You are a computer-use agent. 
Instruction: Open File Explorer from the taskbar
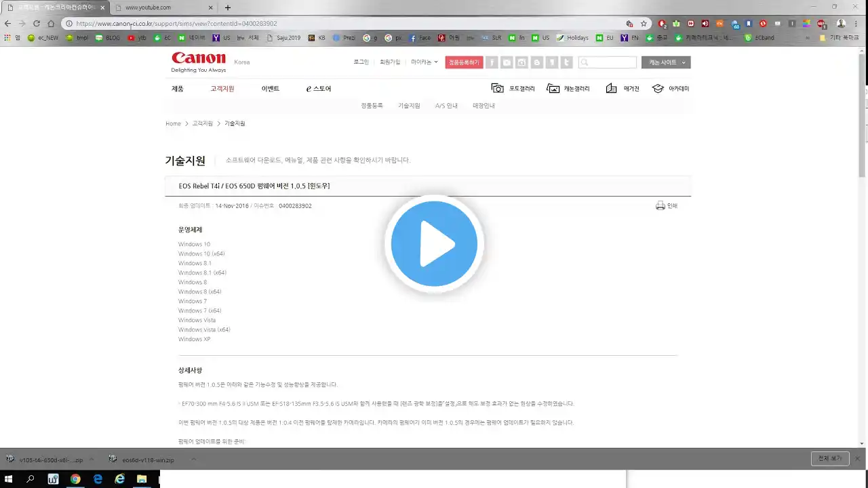[142, 479]
